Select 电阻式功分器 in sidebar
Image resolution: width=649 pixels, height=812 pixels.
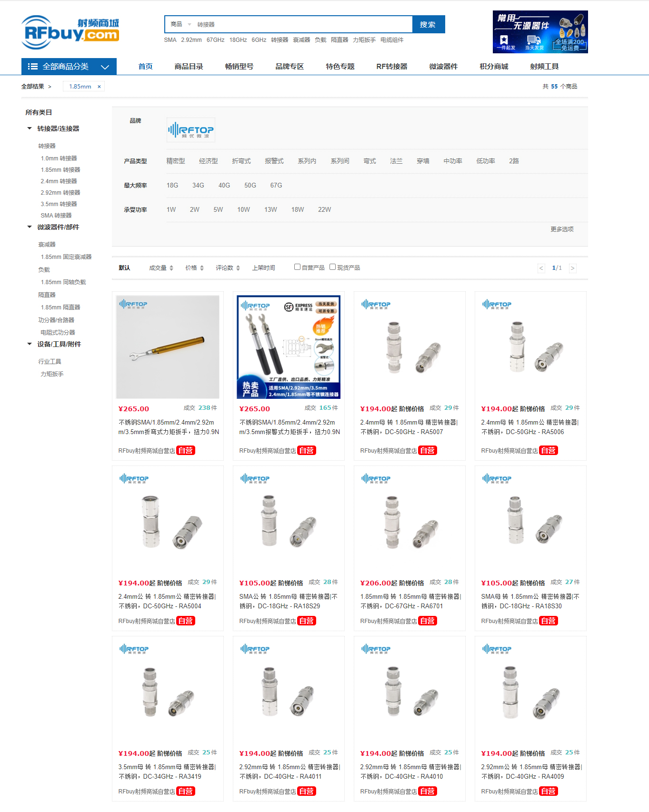pyautogui.click(x=58, y=333)
